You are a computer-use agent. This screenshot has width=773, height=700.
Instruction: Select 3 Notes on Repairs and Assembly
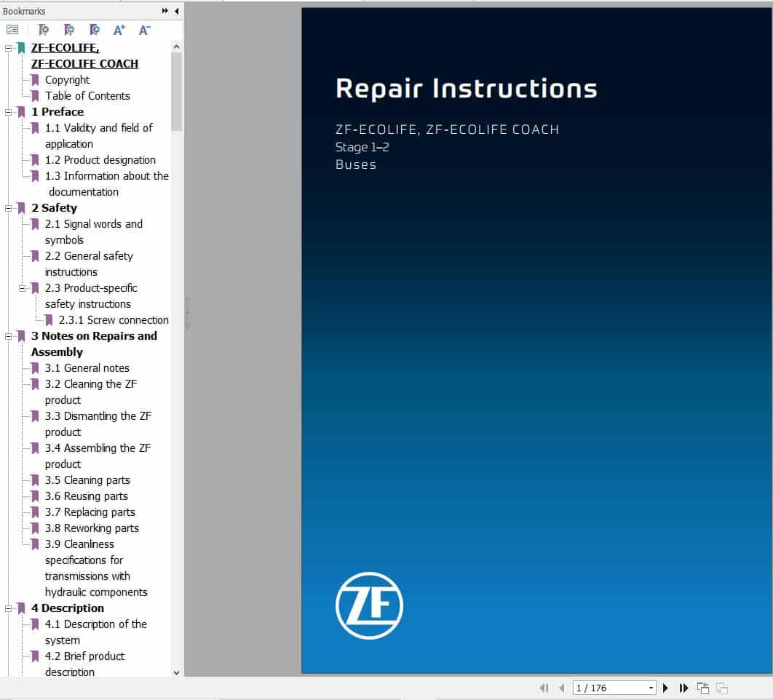coord(94,343)
